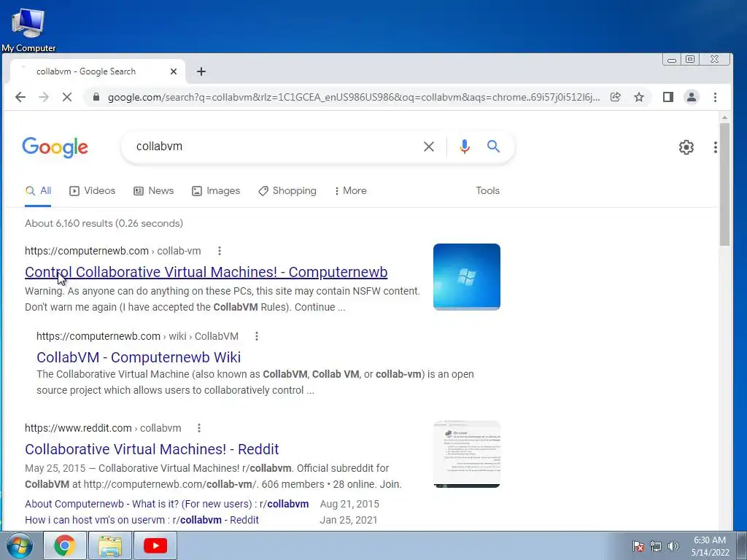
Task: Click the address bar URL
Action: (354, 97)
